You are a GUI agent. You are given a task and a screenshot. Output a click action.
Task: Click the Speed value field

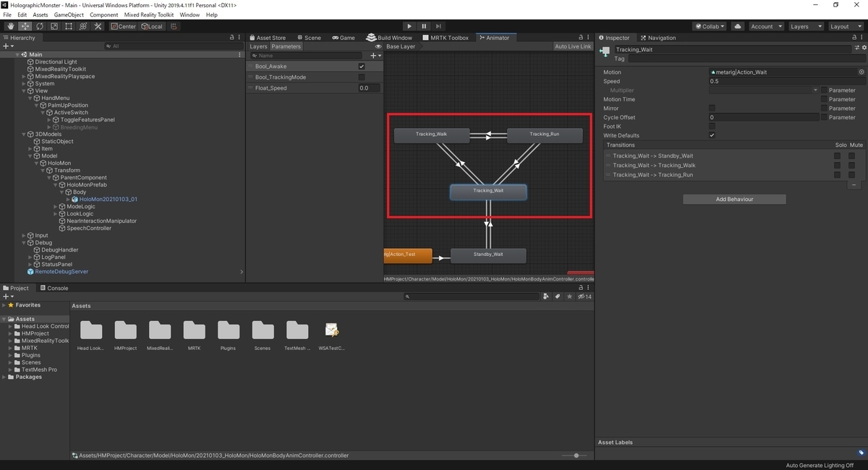[x=787, y=81]
